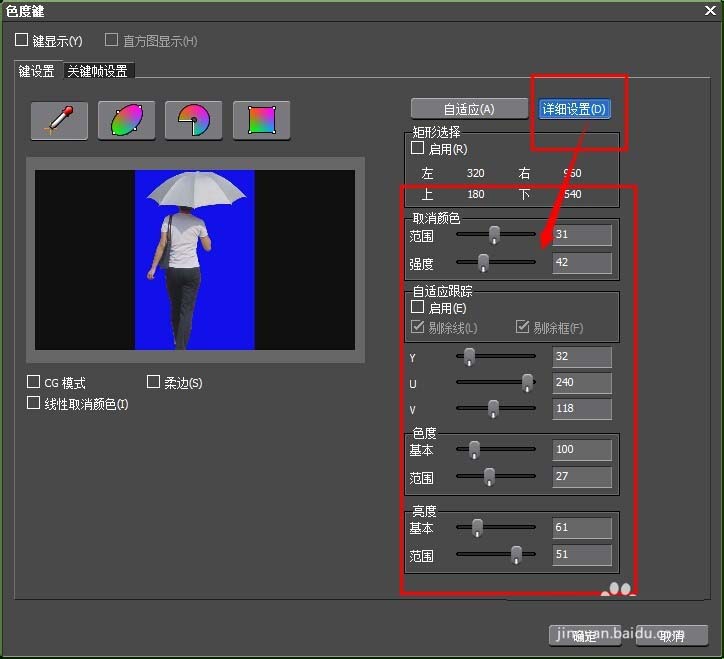Click the 下 value 540
The height and width of the screenshot is (659, 724).
tap(573, 194)
